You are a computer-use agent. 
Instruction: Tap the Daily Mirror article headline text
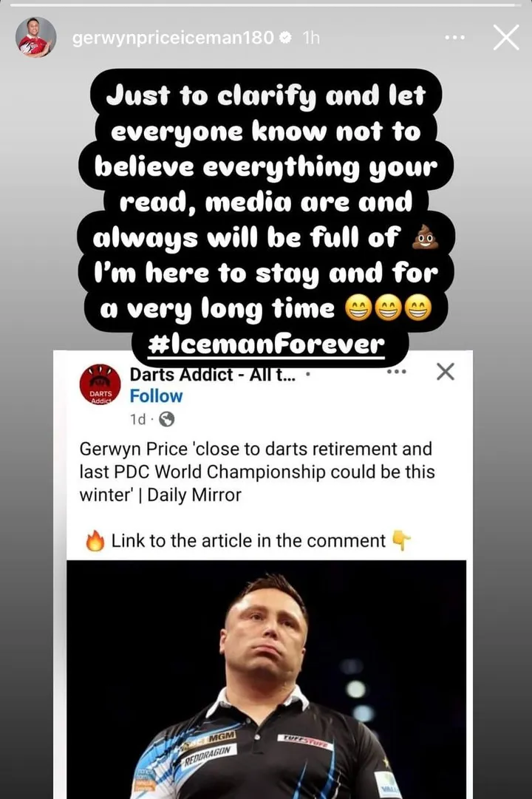pyautogui.click(x=257, y=472)
